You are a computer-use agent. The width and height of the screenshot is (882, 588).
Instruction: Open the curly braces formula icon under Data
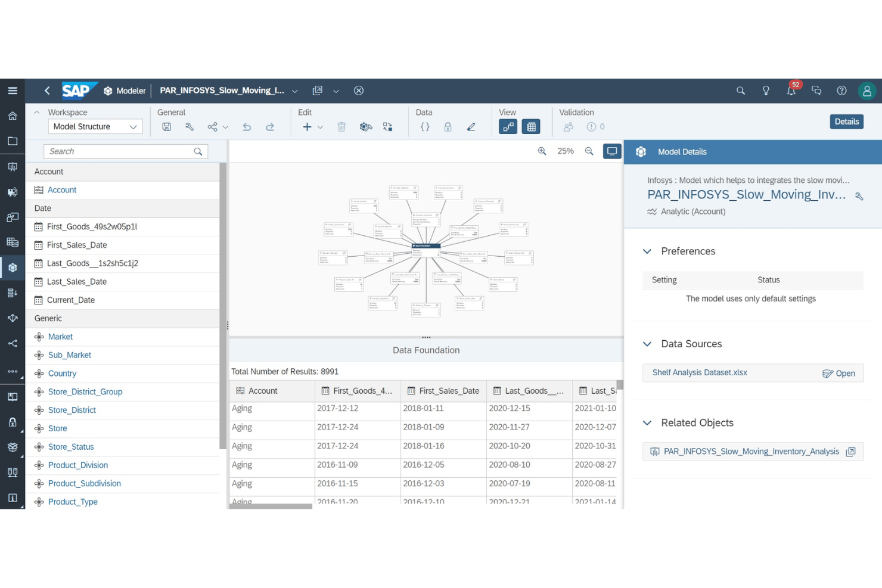[x=425, y=127]
